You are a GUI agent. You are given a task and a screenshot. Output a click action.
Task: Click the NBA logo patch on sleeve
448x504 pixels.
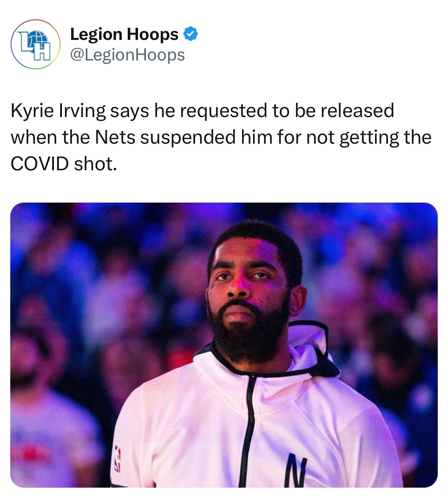tap(118, 459)
